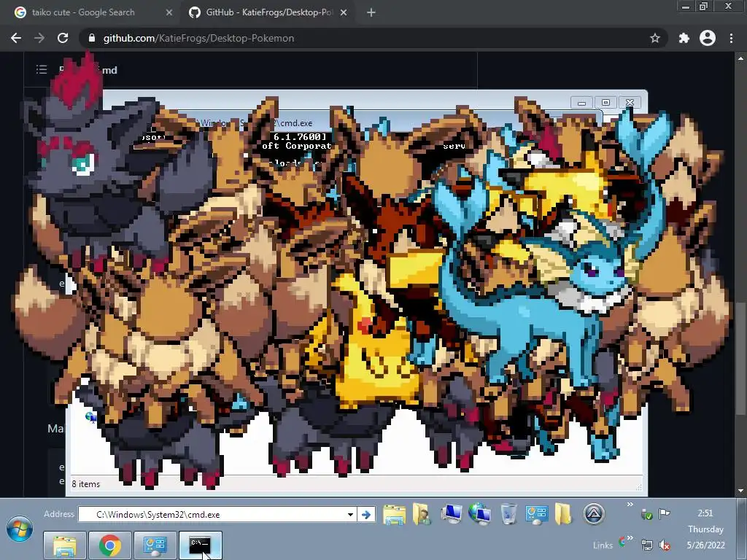The width and height of the screenshot is (747, 560).
Task: Reload the GitHub page
Action: pyautogui.click(x=63, y=38)
